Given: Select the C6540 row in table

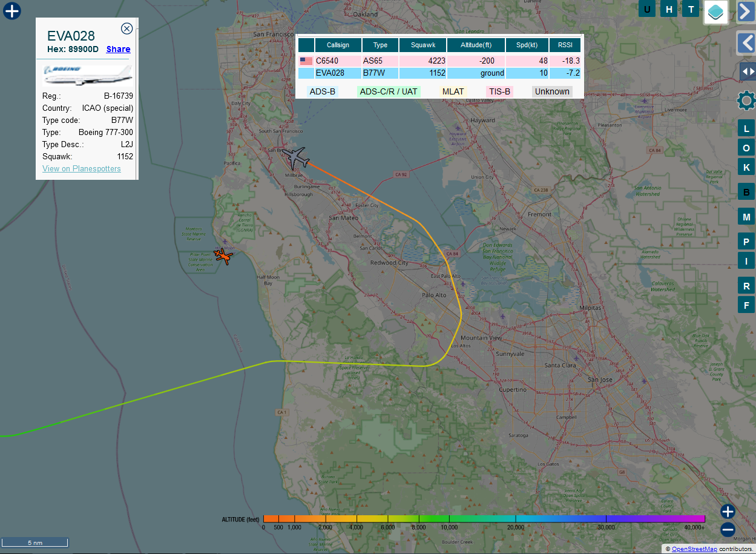Looking at the screenshot, I should tap(439, 61).
